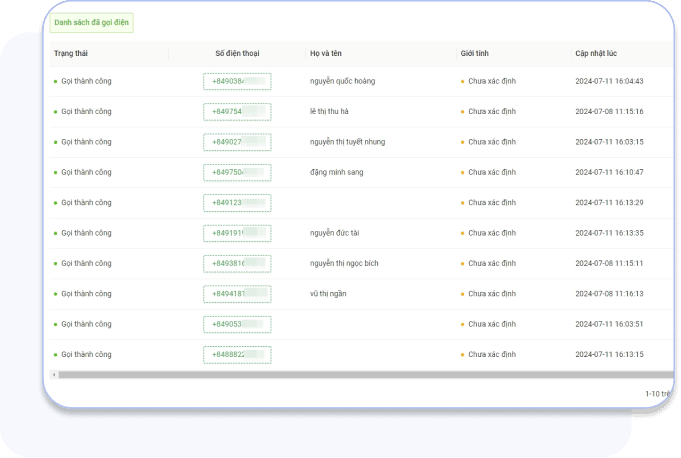681x458 pixels.
Task: Click the 'Trạng thái' column header
Action: tap(71, 53)
